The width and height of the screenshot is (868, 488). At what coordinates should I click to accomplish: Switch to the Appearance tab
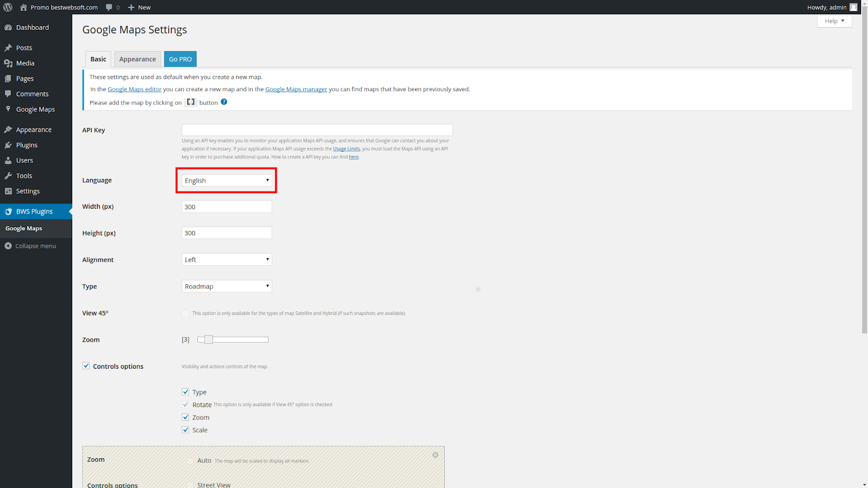138,59
